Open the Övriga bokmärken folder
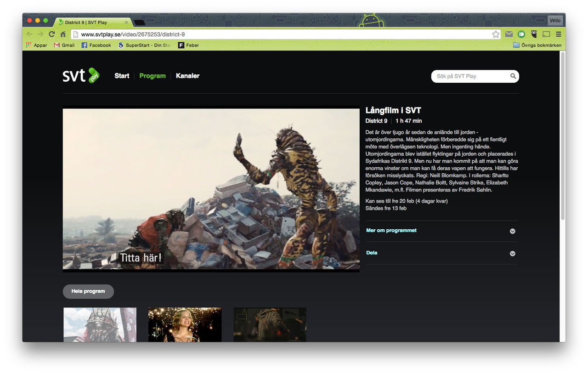The height and width of the screenshot is (374, 588). [x=537, y=45]
